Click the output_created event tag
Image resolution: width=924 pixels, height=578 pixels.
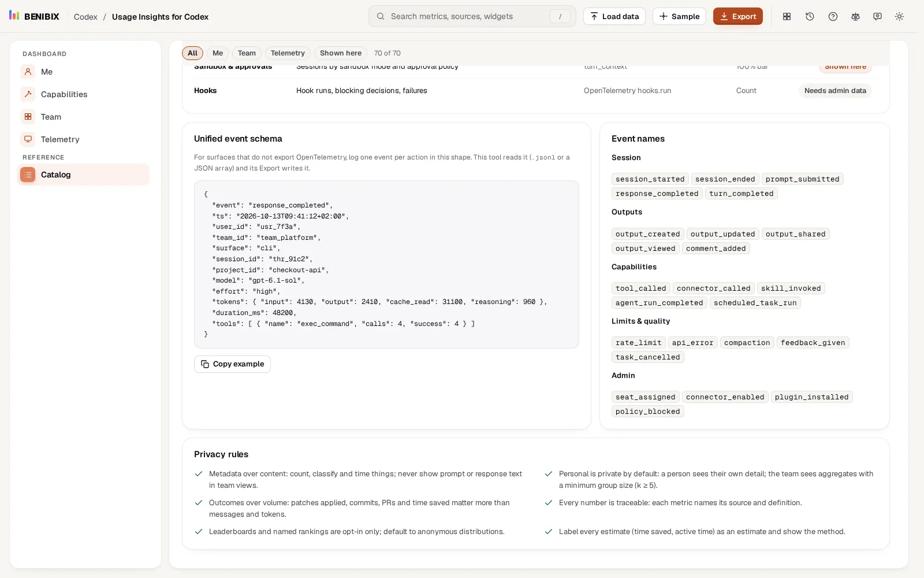click(x=647, y=234)
